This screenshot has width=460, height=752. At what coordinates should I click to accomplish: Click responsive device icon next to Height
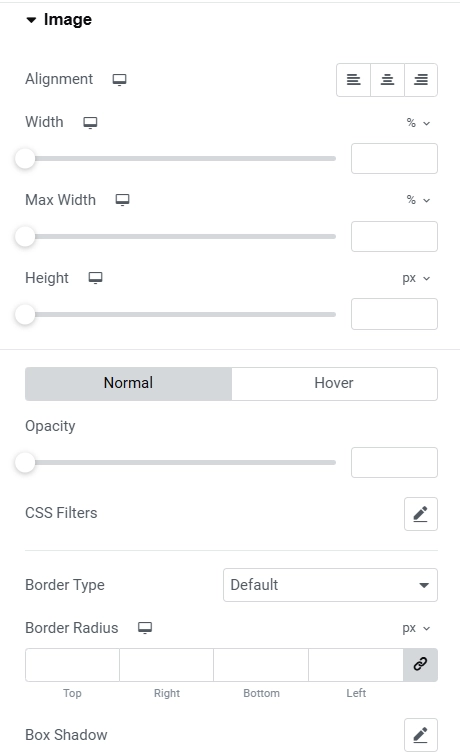pyautogui.click(x=95, y=278)
